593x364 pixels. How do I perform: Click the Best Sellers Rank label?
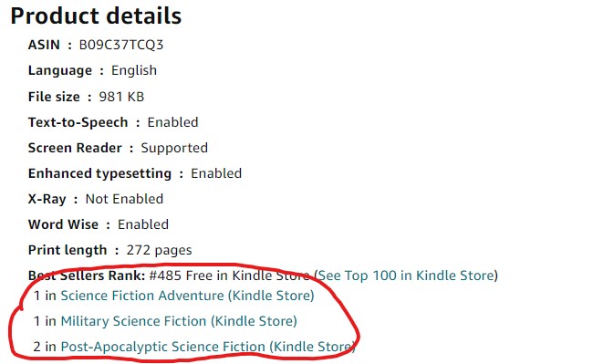[87, 276]
